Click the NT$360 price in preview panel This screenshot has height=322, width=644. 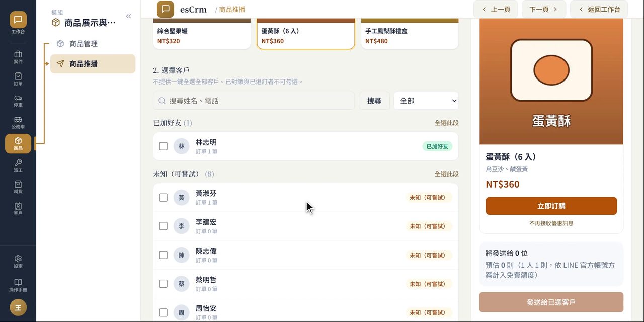[503, 184]
